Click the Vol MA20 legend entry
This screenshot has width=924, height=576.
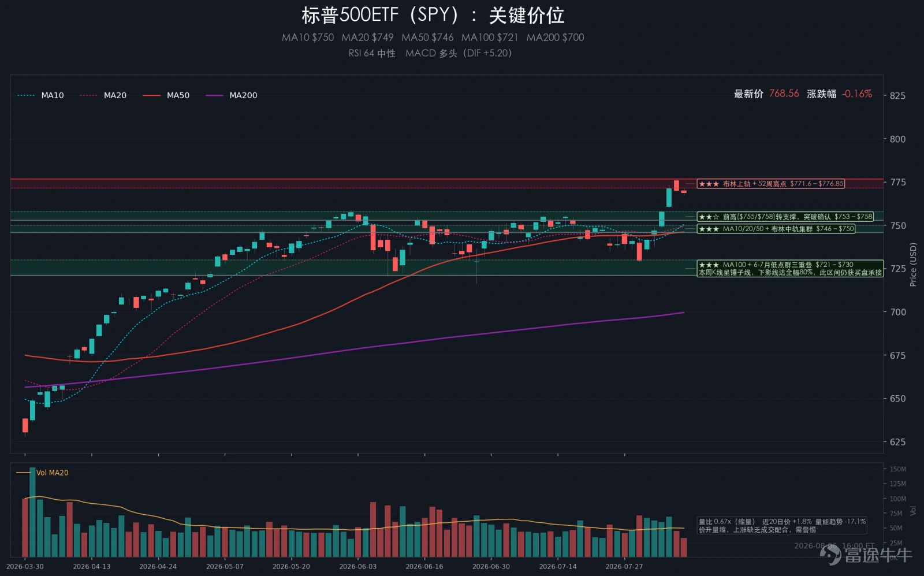click(x=42, y=473)
